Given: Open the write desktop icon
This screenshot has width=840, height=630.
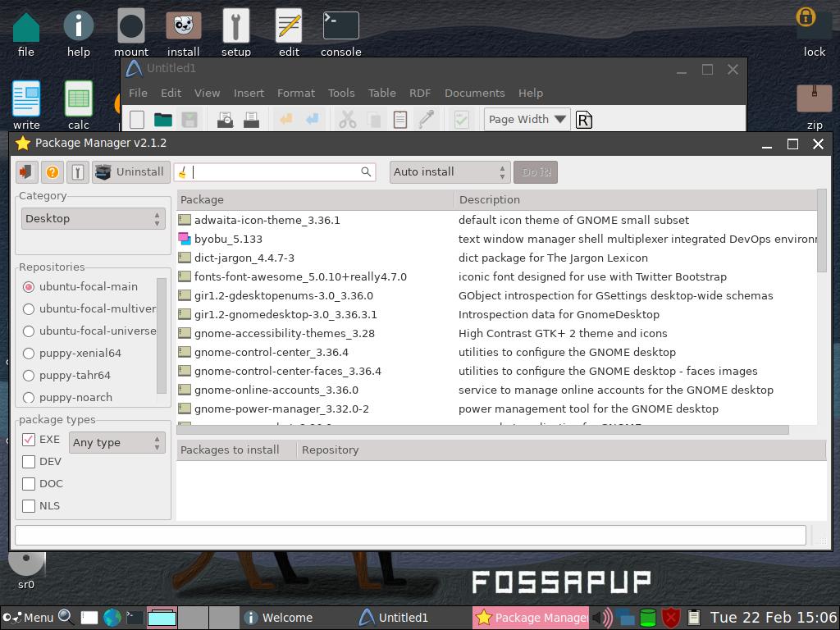Looking at the screenshot, I should pyautogui.click(x=26, y=106).
